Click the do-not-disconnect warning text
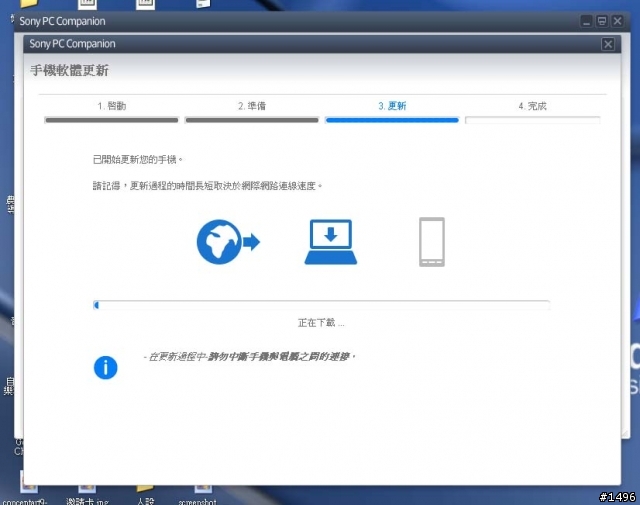The width and height of the screenshot is (640, 505). coord(249,357)
